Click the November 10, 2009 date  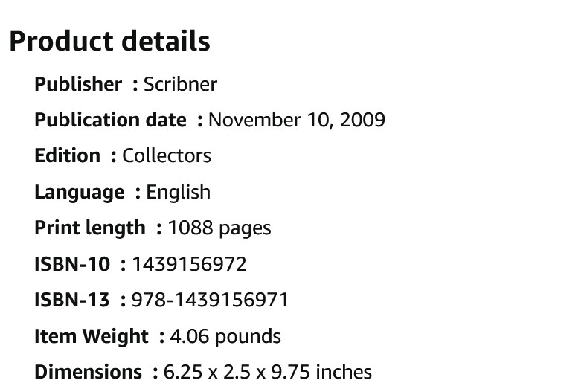[x=297, y=121]
